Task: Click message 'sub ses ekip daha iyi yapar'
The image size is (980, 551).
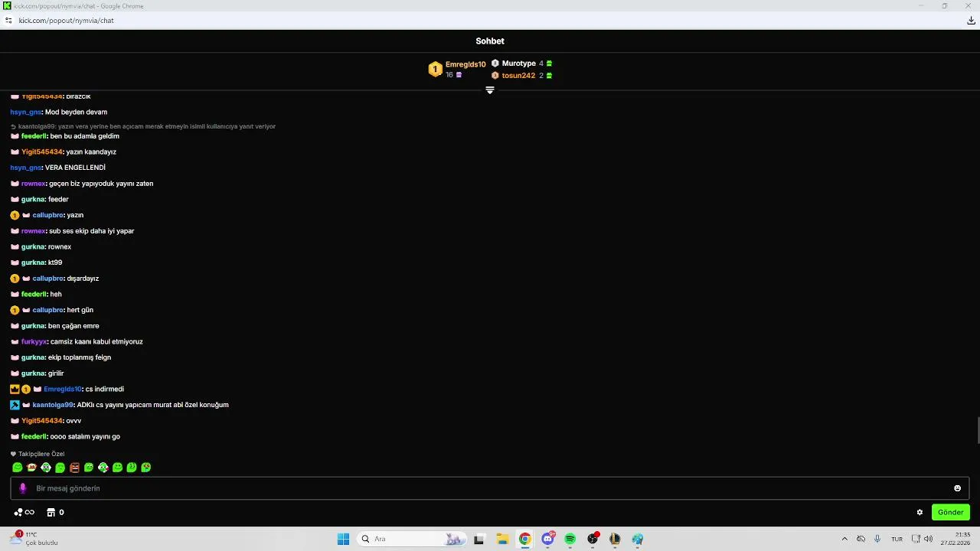Action: (x=91, y=231)
